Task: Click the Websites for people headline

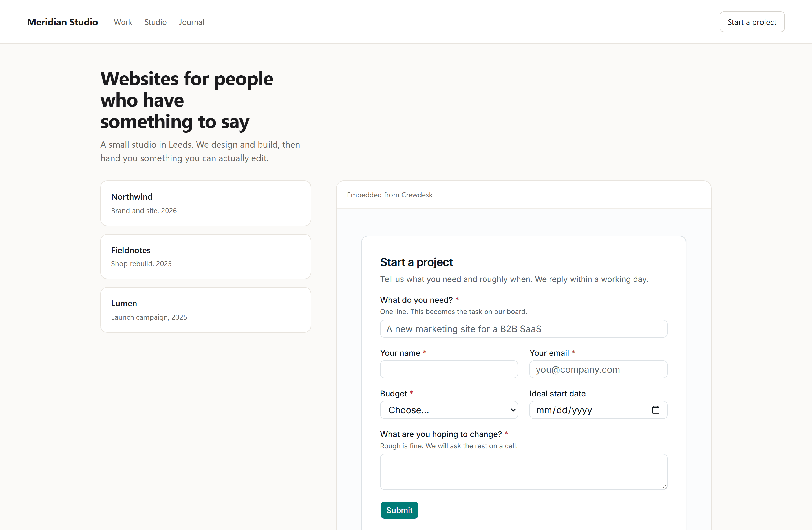Action: pyautogui.click(x=187, y=100)
